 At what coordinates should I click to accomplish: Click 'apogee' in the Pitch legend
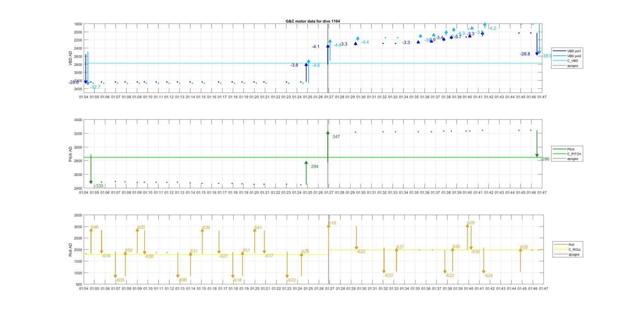coord(572,159)
